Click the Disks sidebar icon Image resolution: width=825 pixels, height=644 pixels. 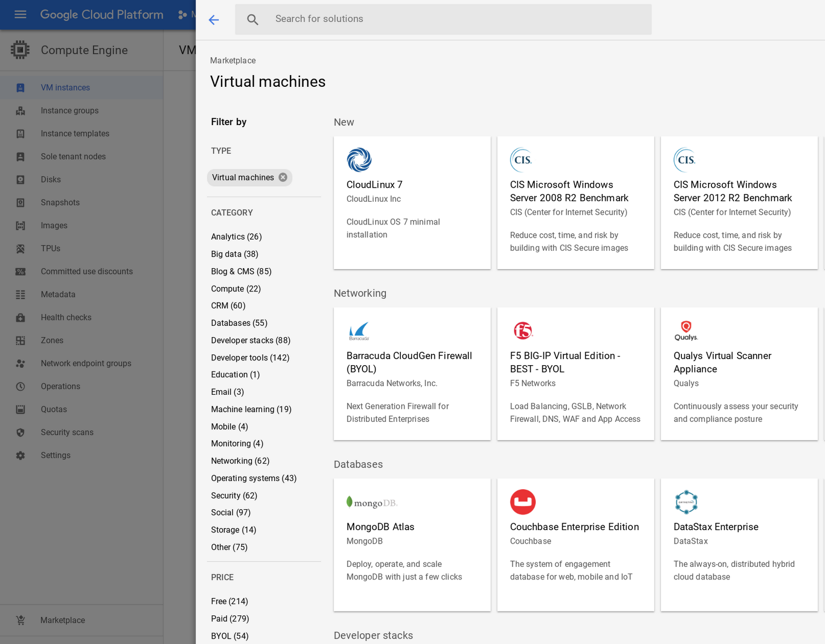[20, 179]
